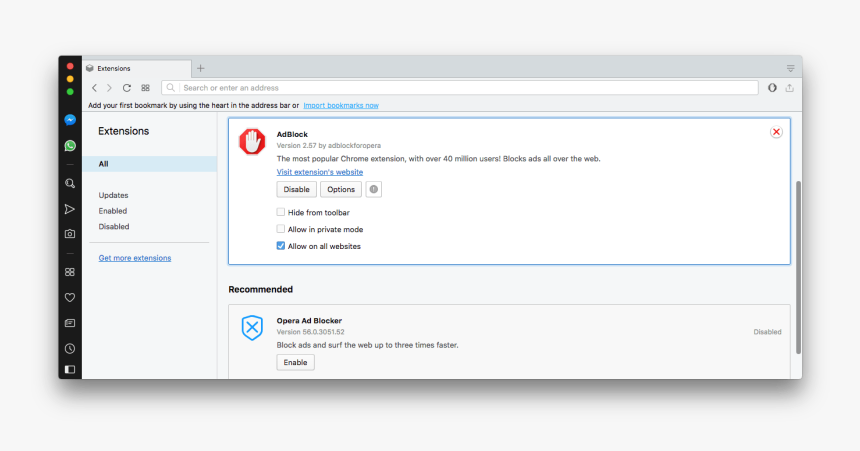Click the Opera Ad Blocker shield logo
The height and width of the screenshot is (451, 860).
pos(252,328)
